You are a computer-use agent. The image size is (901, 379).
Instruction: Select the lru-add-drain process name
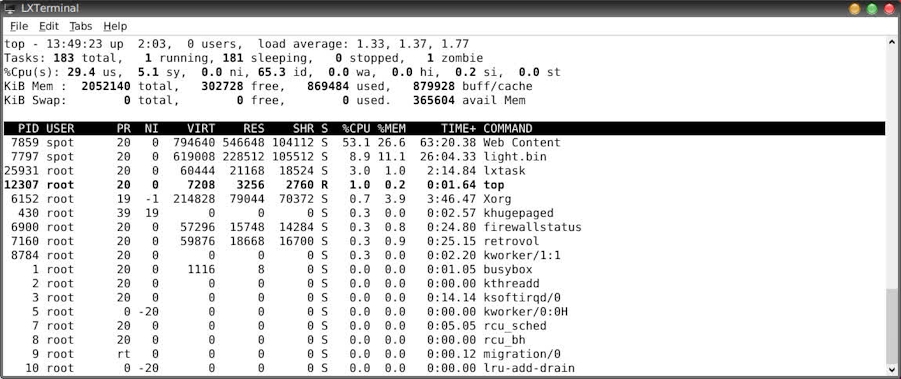point(529,368)
